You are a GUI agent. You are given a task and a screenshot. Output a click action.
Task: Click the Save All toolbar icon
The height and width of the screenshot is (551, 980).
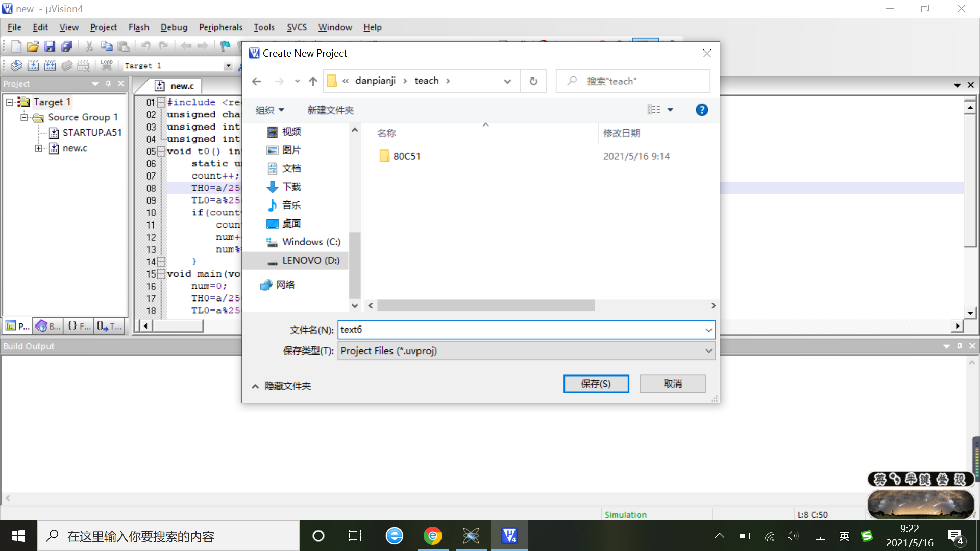tap(66, 46)
